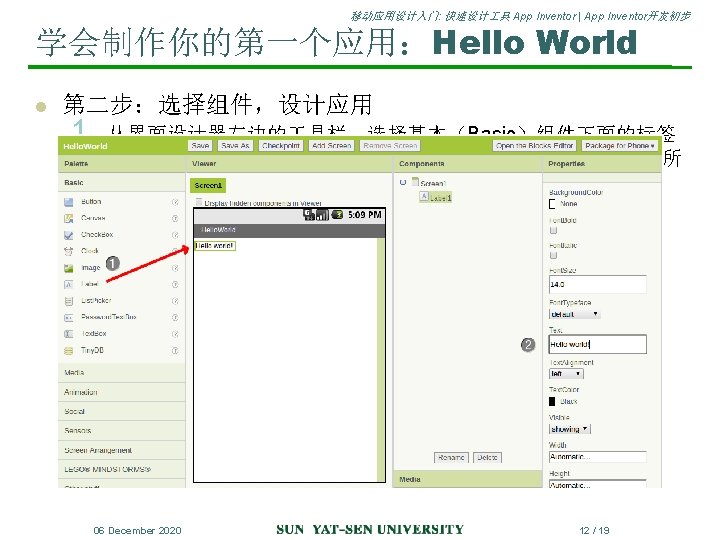This screenshot has height=540, width=720.
Task: Click the Checkpoint button
Action: (281, 146)
